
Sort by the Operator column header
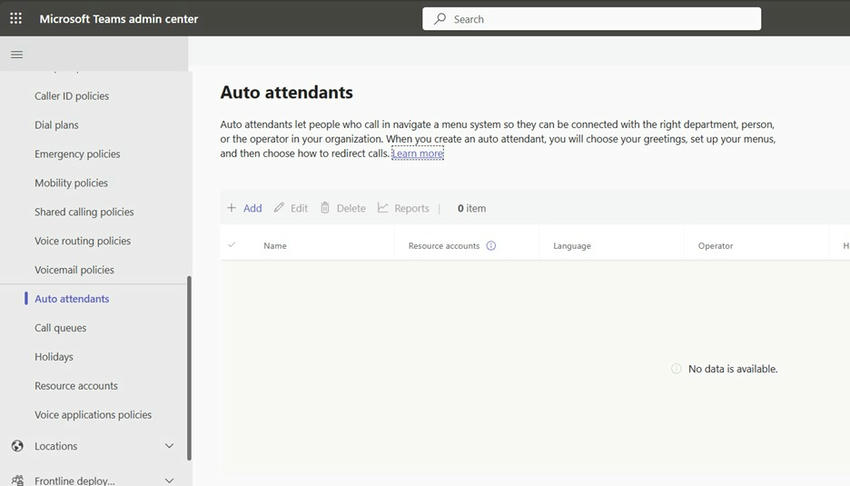point(716,245)
